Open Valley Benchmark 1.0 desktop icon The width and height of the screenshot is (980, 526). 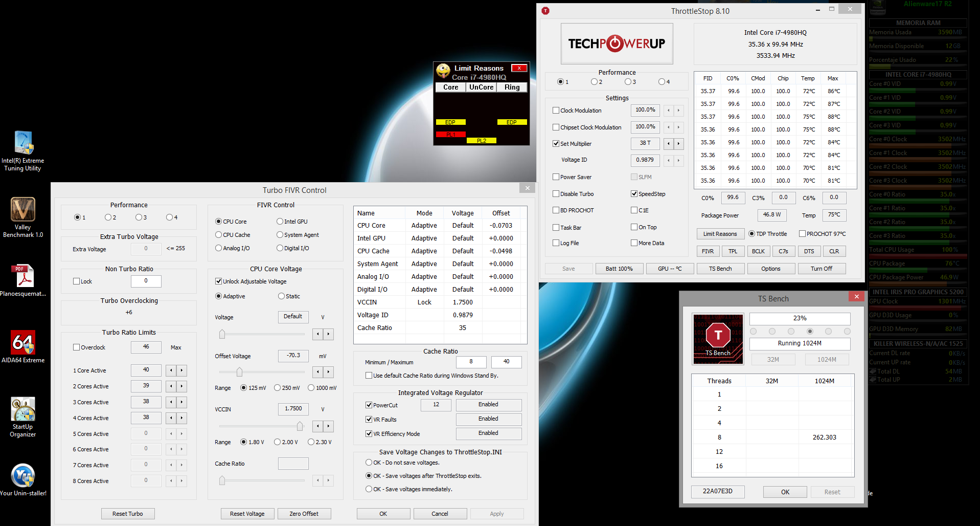(x=23, y=210)
